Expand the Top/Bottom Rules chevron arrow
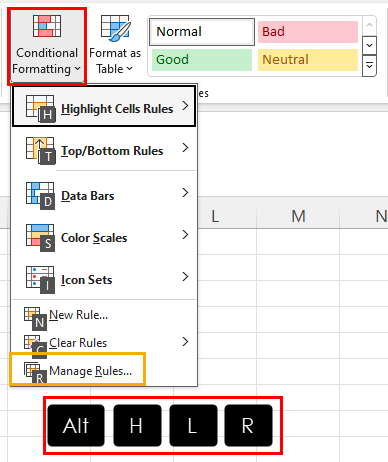 [185, 148]
